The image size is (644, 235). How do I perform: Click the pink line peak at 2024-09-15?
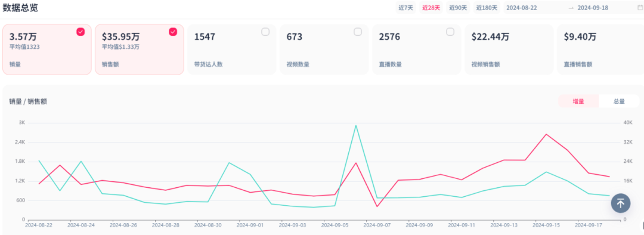tap(546, 134)
